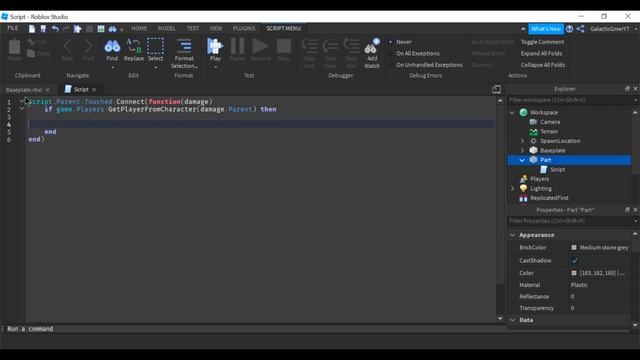
Task: Switch to the TEST ribbon tab
Action: [x=193, y=28]
